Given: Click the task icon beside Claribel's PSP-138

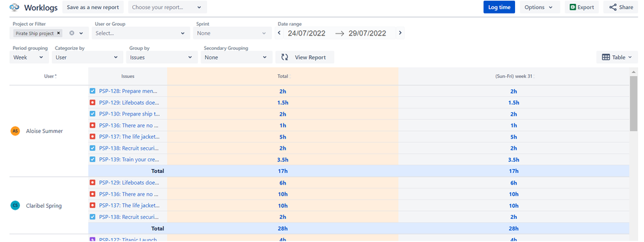Looking at the screenshot, I should point(92,217).
